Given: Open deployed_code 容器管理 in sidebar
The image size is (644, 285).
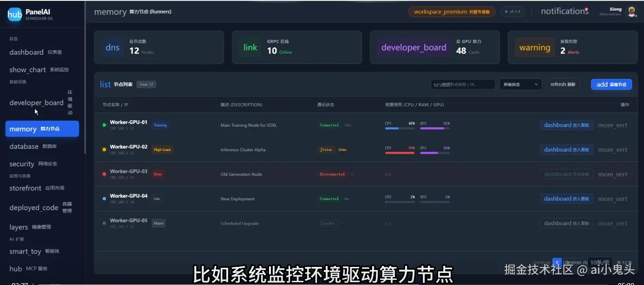Looking at the screenshot, I should pyautogui.click(x=41, y=207).
